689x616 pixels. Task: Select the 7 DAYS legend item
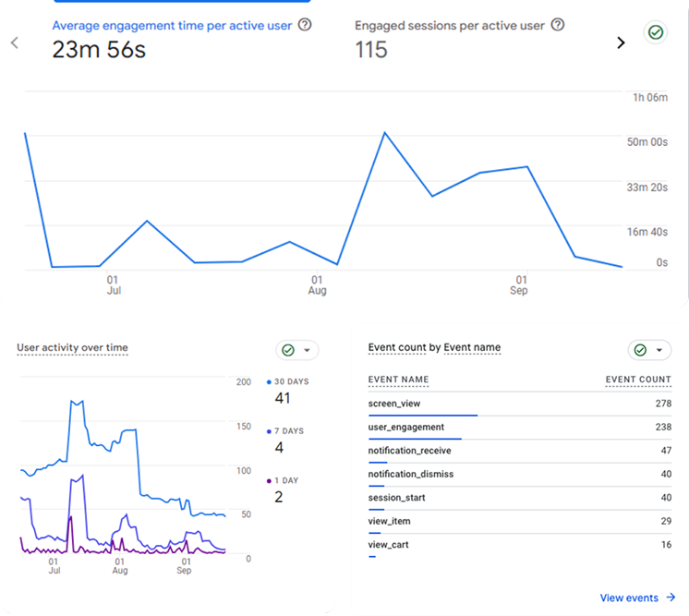tap(287, 431)
